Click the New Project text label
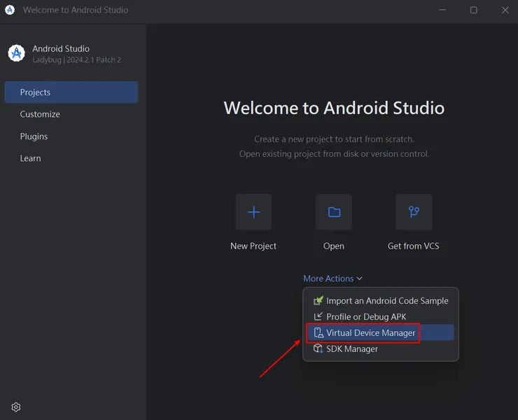Viewport: 518px width, 420px height. point(253,246)
